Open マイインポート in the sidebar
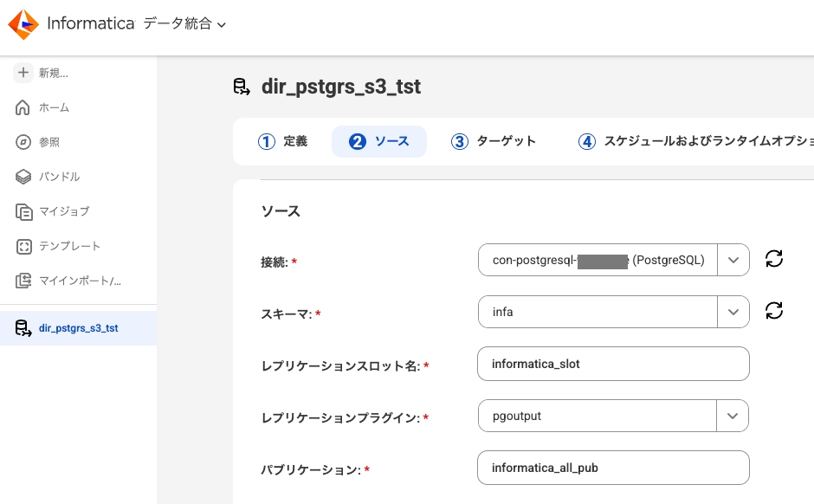 point(80,281)
